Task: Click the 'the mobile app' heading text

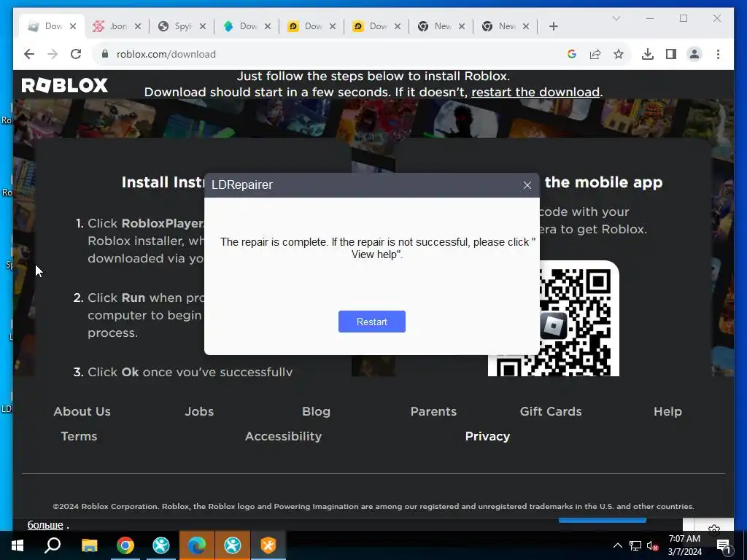Action: pos(603,182)
